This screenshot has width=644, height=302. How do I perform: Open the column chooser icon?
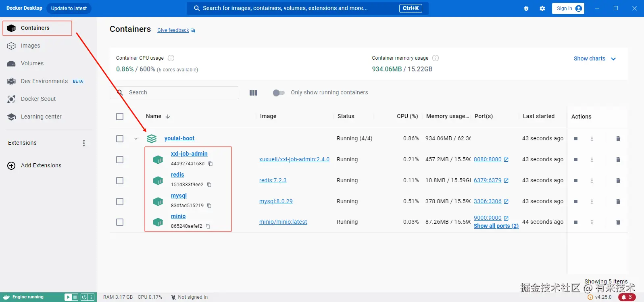[x=253, y=93]
